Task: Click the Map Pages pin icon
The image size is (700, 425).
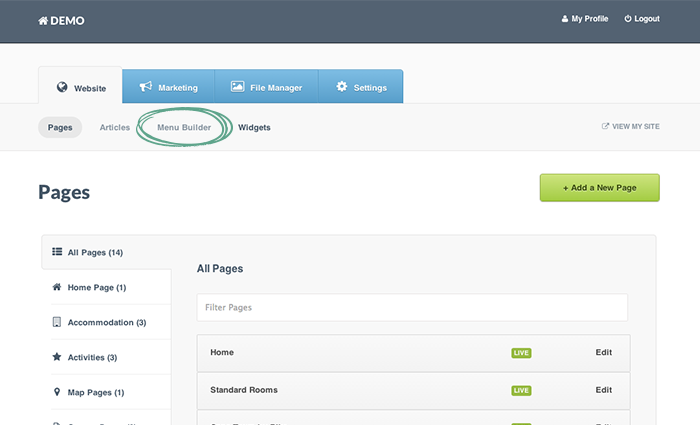Action: pyautogui.click(x=57, y=392)
